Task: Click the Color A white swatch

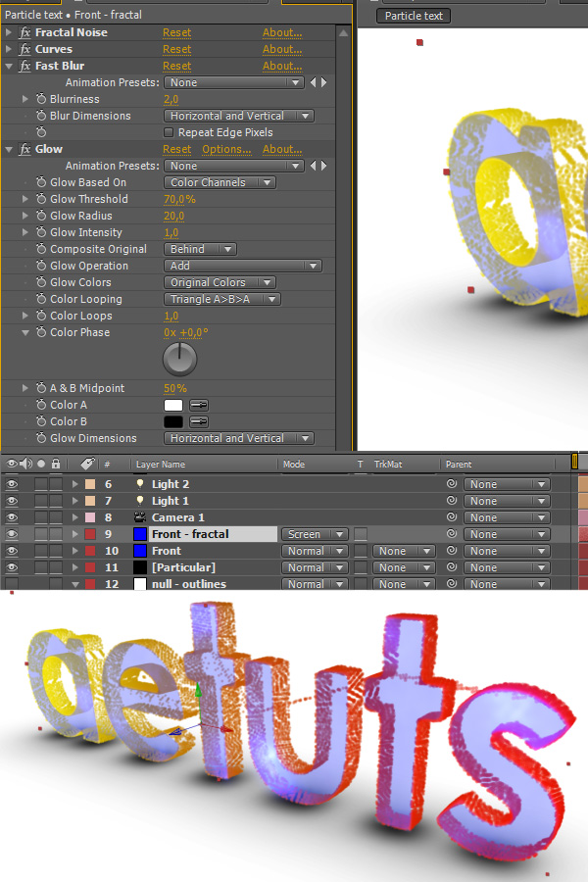Action: 173,405
